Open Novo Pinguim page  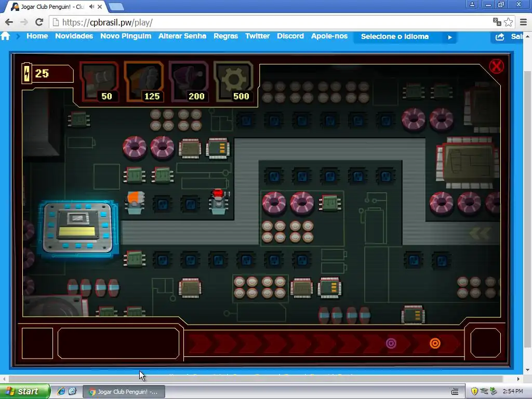(126, 36)
